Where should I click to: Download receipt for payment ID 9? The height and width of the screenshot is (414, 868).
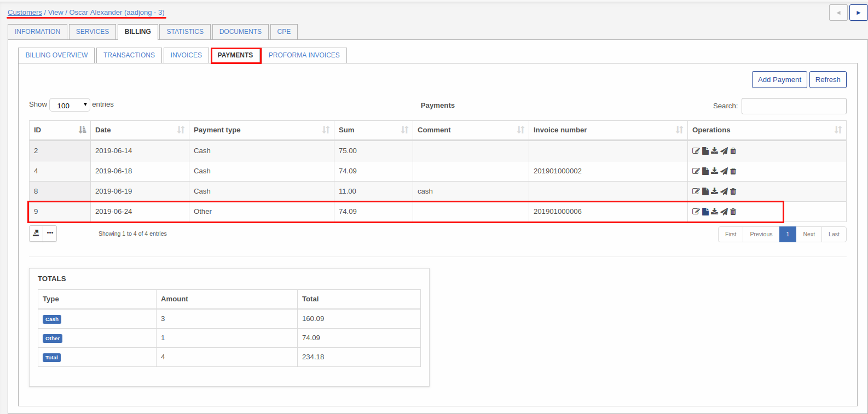point(714,212)
